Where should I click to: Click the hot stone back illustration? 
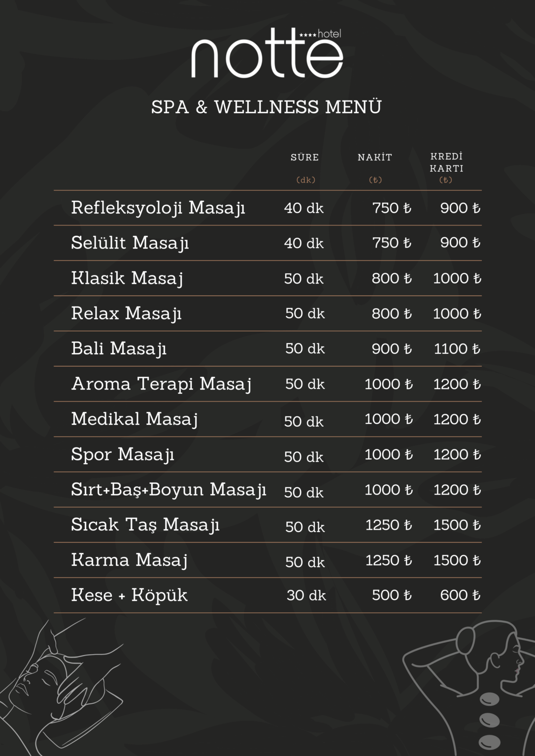point(467,688)
